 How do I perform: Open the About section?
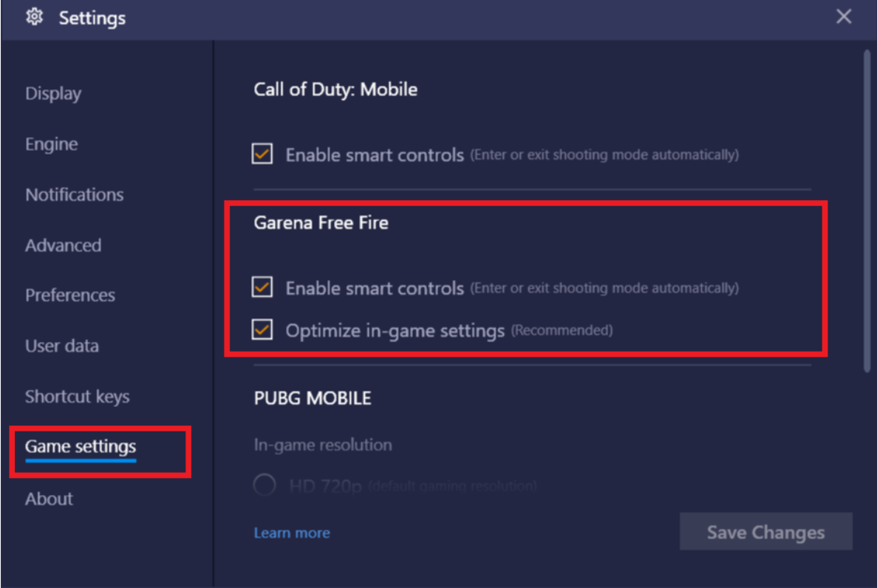(x=49, y=499)
